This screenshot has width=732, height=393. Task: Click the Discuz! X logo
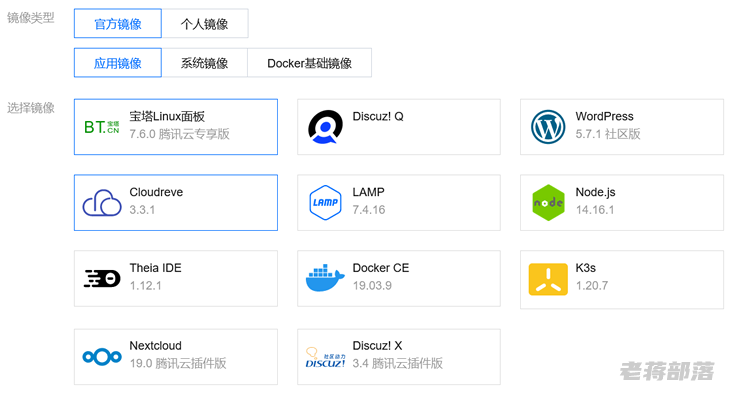click(x=325, y=358)
